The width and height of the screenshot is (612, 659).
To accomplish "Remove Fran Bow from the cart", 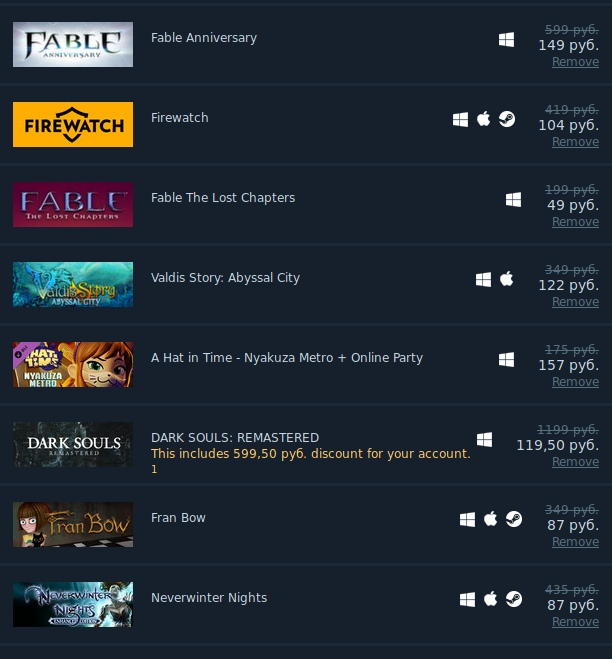I will pos(575,542).
